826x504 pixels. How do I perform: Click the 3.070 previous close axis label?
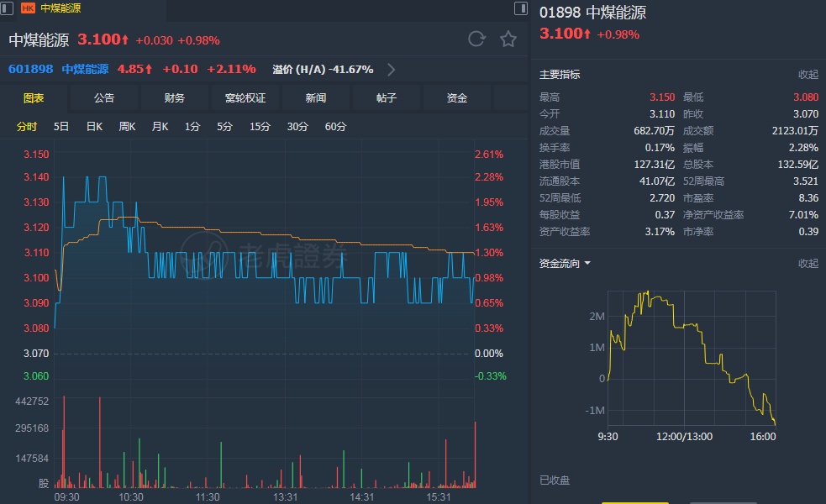(36, 354)
